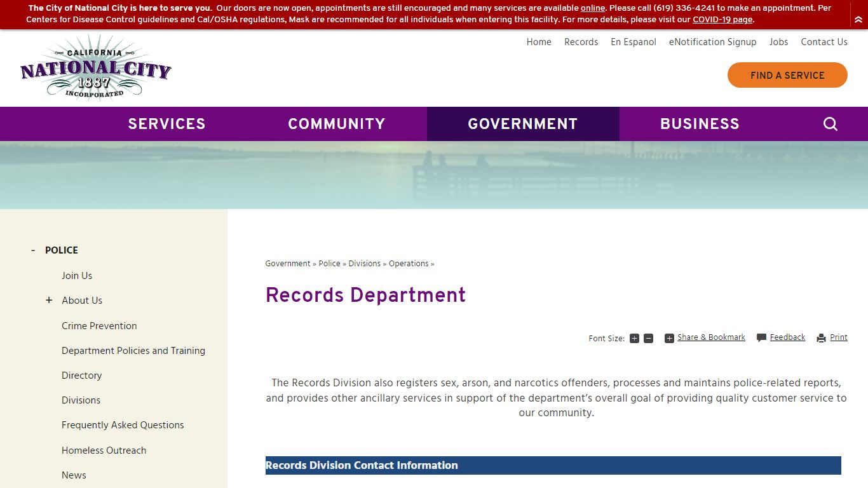Collapse the red alert banner chevron
The height and width of the screenshot is (488, 868).
pos(858,20)
